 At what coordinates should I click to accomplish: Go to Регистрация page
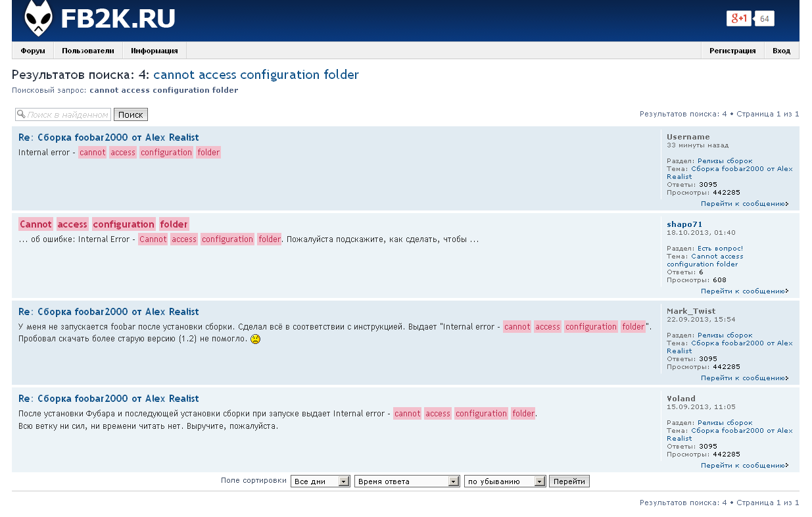pyautogui.click(x=732, y=51)
